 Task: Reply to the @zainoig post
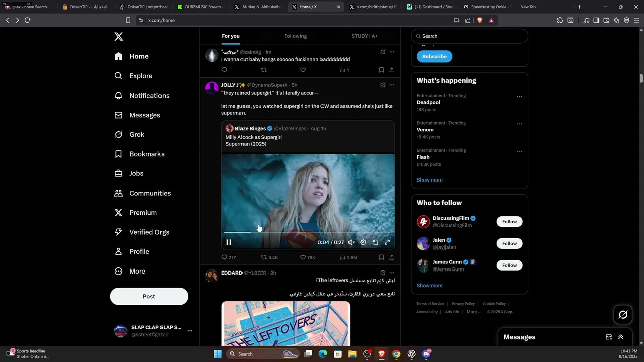[x=224, y=70]
